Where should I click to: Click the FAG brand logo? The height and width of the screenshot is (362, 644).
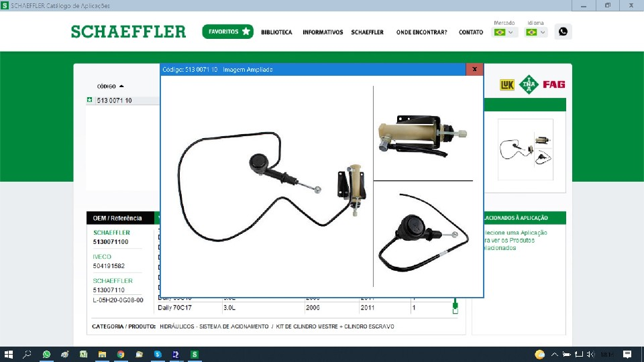[x=553, y=84]
